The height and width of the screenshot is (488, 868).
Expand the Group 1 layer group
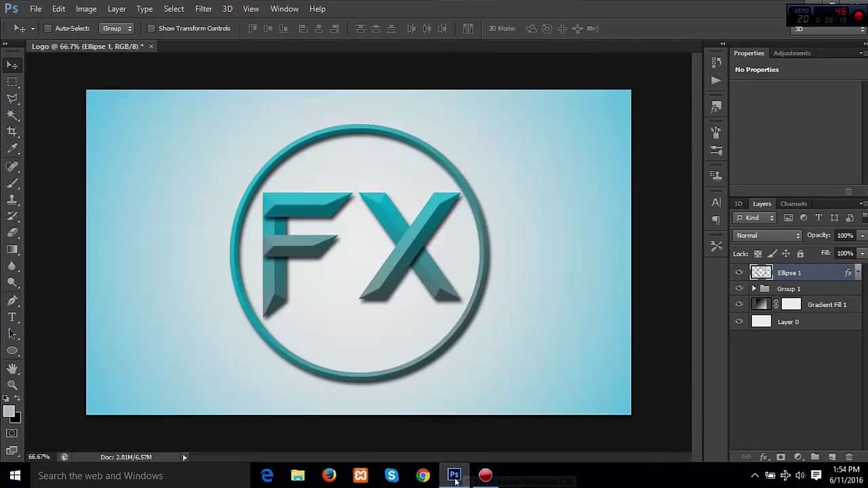coord(753,288)
